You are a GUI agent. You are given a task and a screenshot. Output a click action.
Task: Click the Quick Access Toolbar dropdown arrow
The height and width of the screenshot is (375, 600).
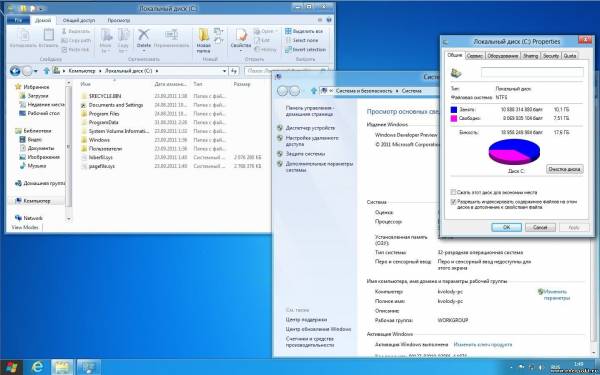[41, 8]
